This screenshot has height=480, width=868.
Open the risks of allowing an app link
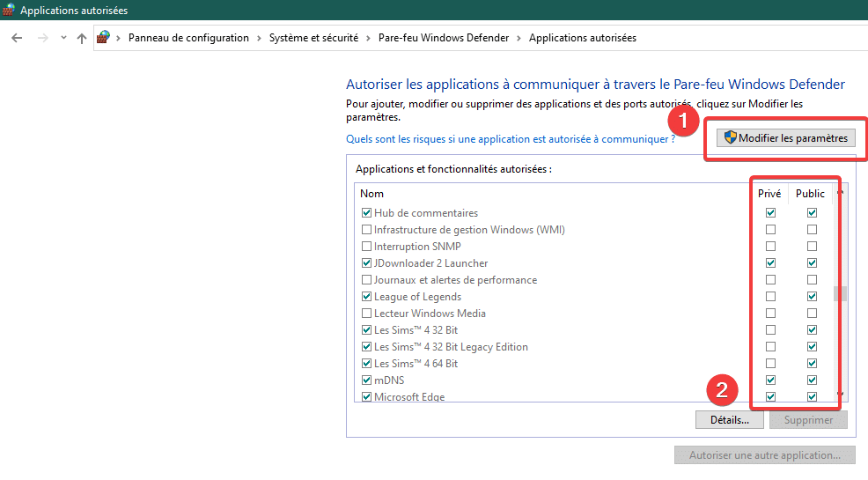[x=511, y=139]
